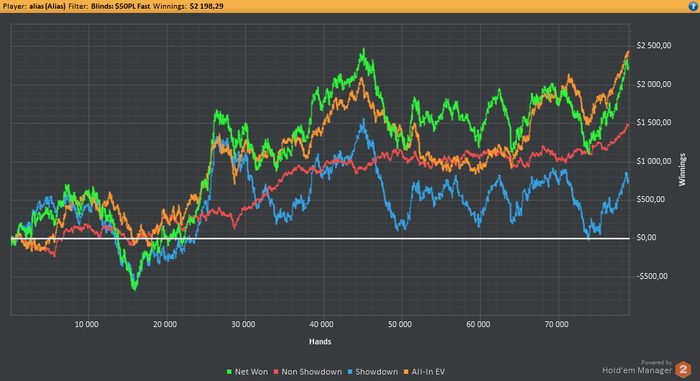Click the Hold'em Manager 2 logo badge
Screen dimensions: 700x381
click(683, 369)
